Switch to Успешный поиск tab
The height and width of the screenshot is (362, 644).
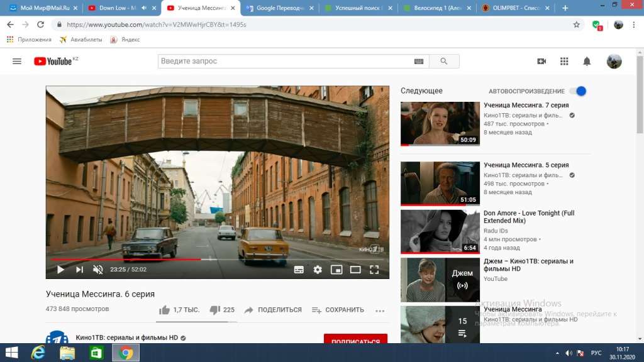pyautogui.click(x=358, y=8)
